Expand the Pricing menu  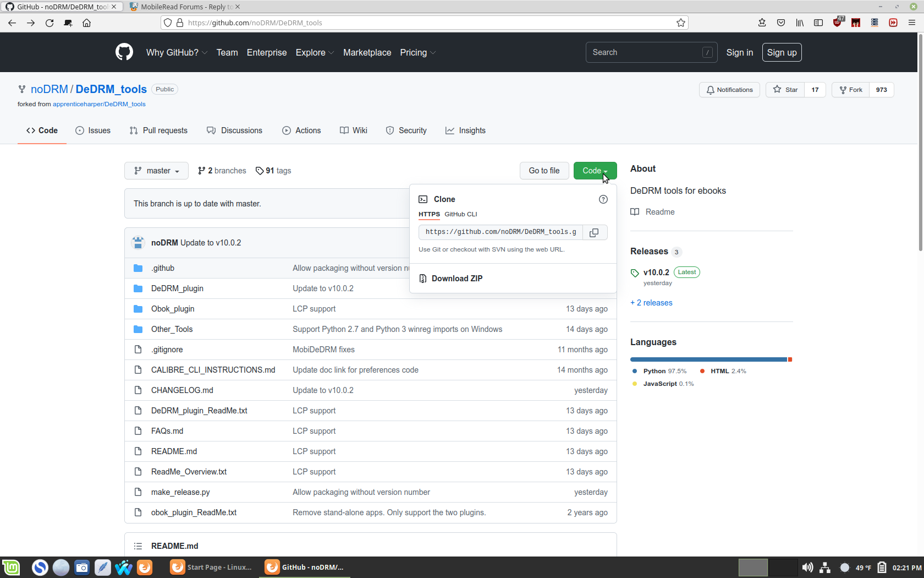pos(417,52)
